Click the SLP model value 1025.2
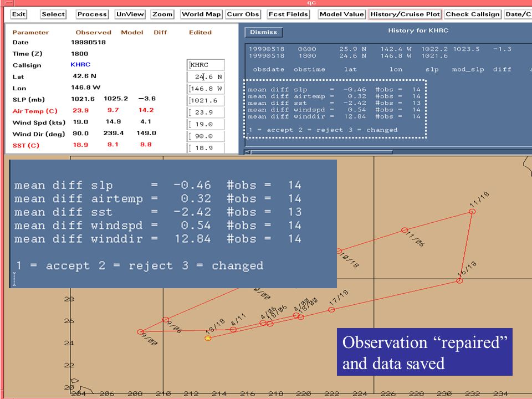 point(116,99)
